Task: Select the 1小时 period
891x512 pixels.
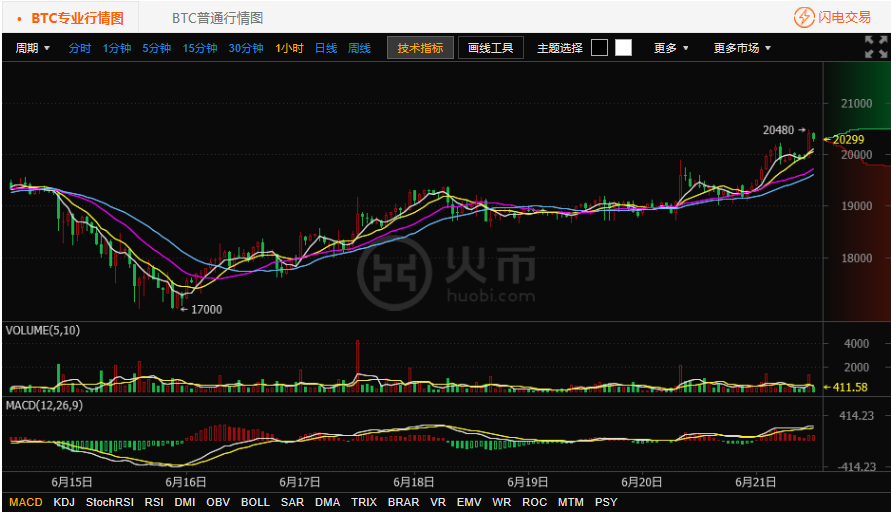Action: (x=289, y=48)
